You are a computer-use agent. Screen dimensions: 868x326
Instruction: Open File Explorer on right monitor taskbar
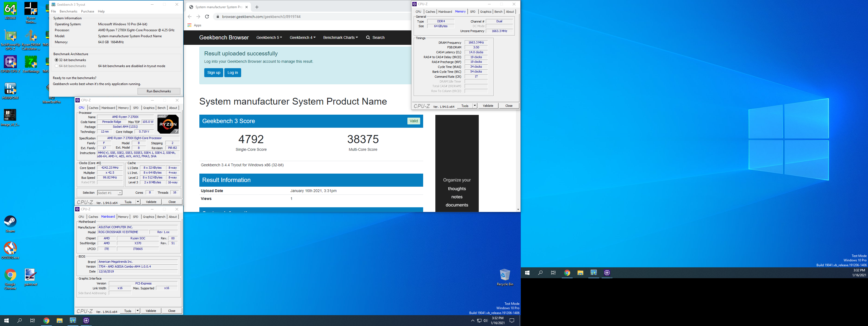click(580, 273)
